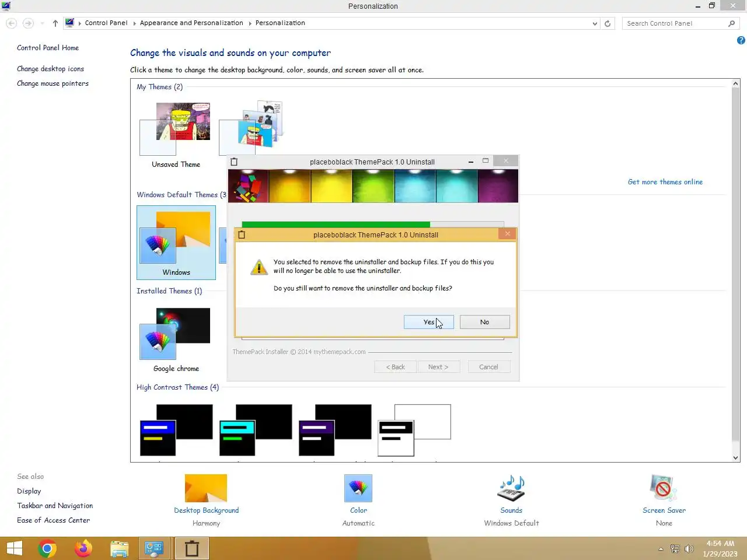Select the uninstaller trash taskbar icon

coord(191,549)
